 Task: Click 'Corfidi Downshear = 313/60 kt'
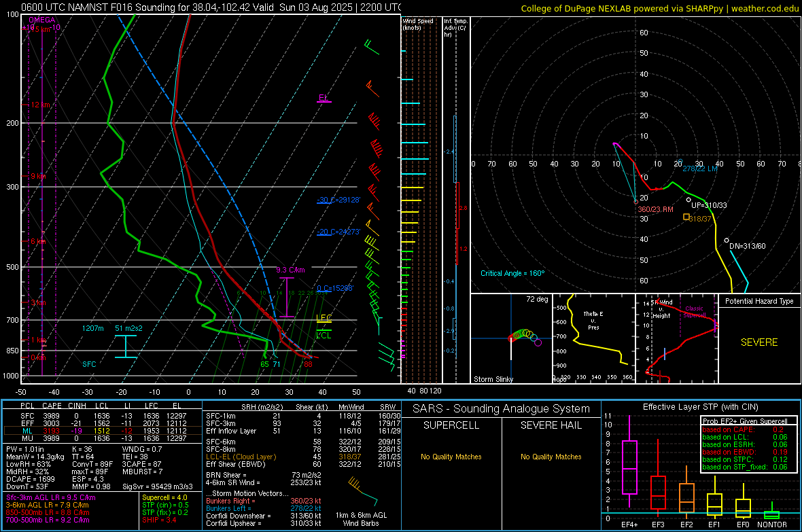[264, 516]
